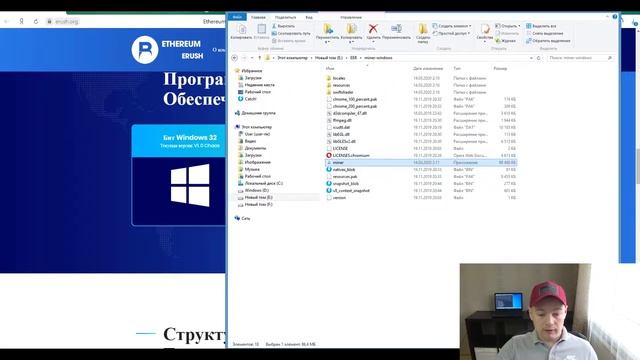
Task: Switch to the Share (Поделиться) ribbon tab
Action: pos(285,17)
